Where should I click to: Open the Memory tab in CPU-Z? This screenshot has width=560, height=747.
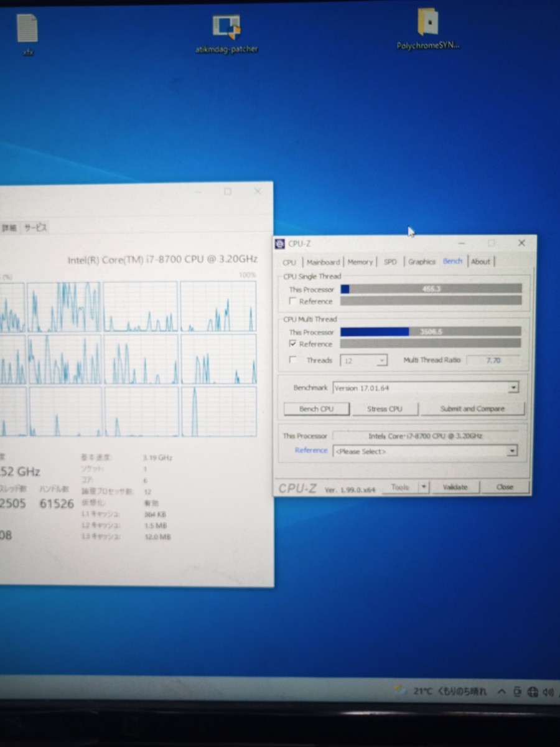360,262
